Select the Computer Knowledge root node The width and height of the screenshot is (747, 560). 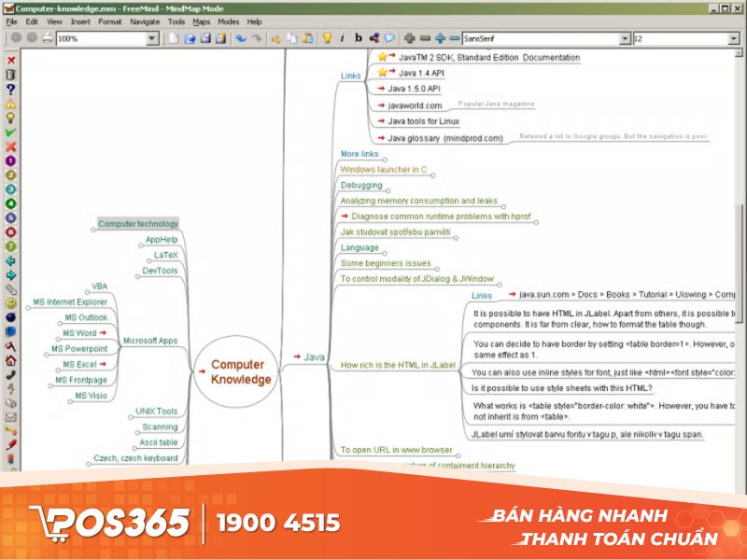pos(236,371)
